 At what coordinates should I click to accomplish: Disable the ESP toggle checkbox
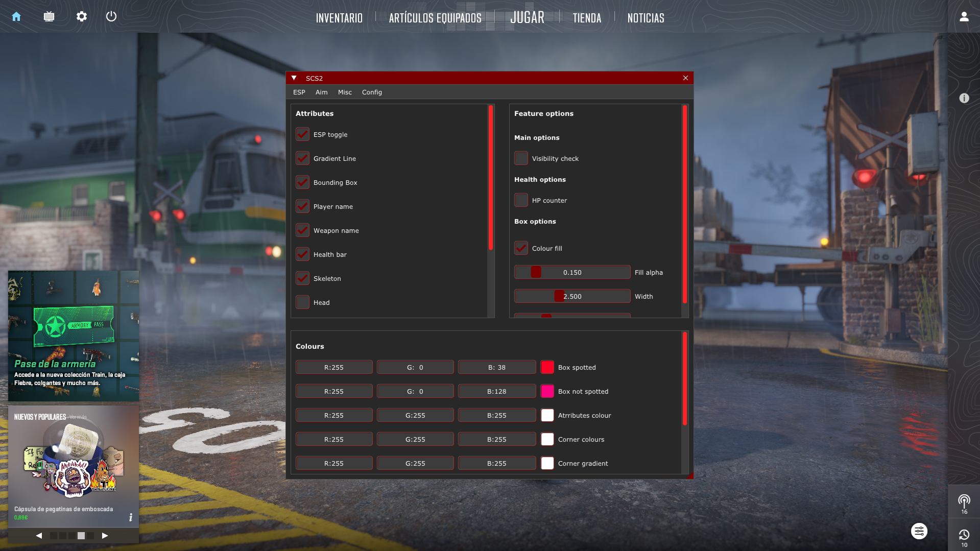click(x=302, y=134)
